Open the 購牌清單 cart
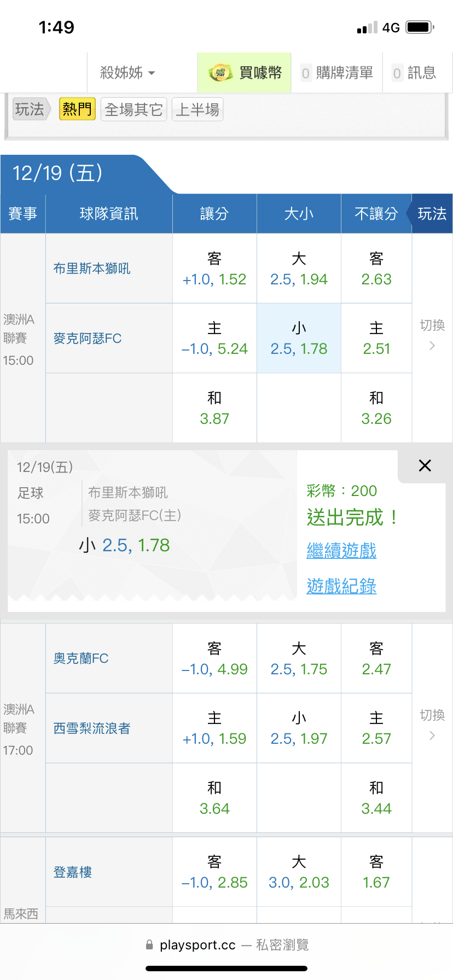Screen dimensions: 453x980 [337, 73]
